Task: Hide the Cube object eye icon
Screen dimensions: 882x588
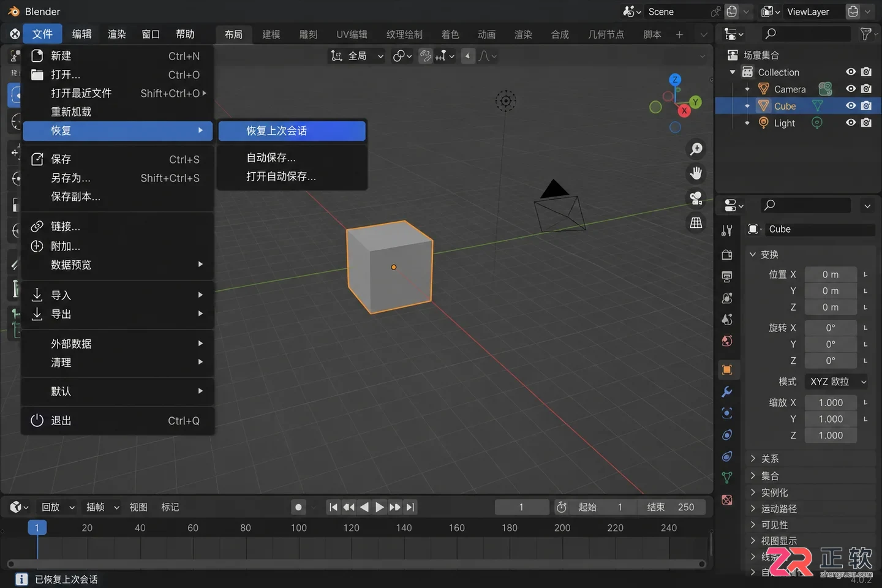Action: (x=851, y=105)
